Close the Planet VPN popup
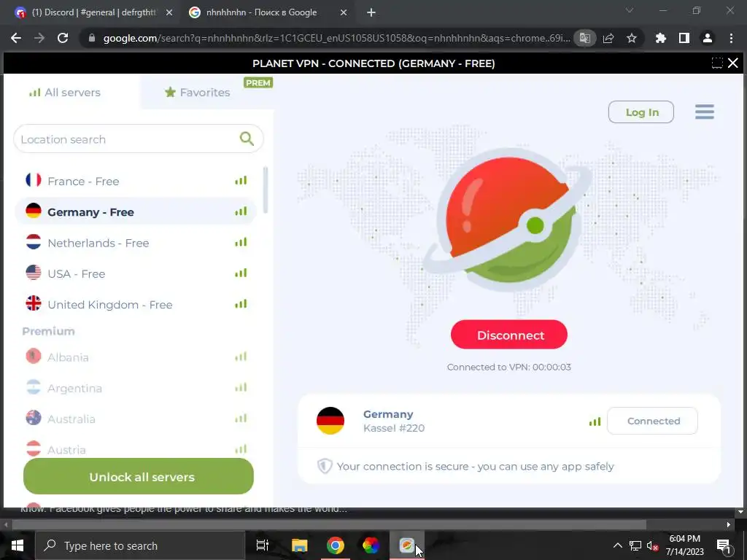This screenshot has width=747, height=560. 733,63
